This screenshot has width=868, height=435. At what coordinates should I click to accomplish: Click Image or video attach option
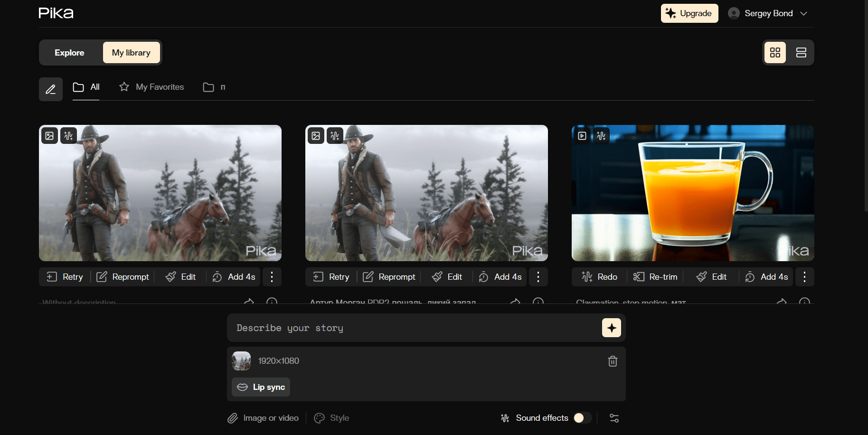pyautogui.click(x=263, y=418)
